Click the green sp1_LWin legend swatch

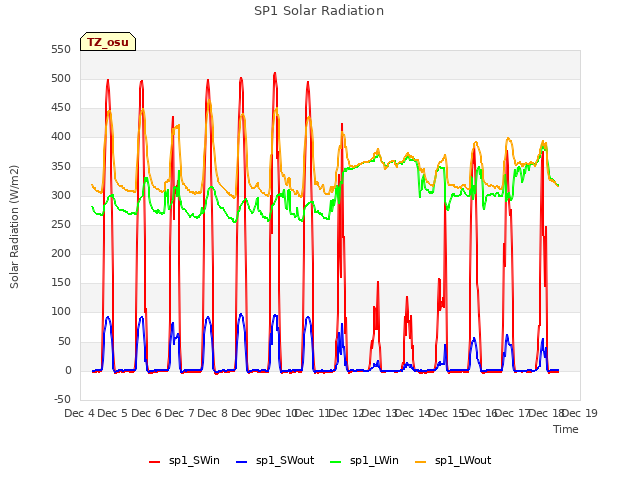point(336,462)
